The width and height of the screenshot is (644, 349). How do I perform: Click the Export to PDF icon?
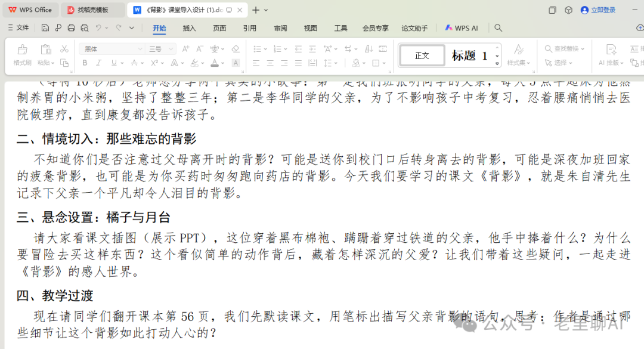tap(58, 28)
